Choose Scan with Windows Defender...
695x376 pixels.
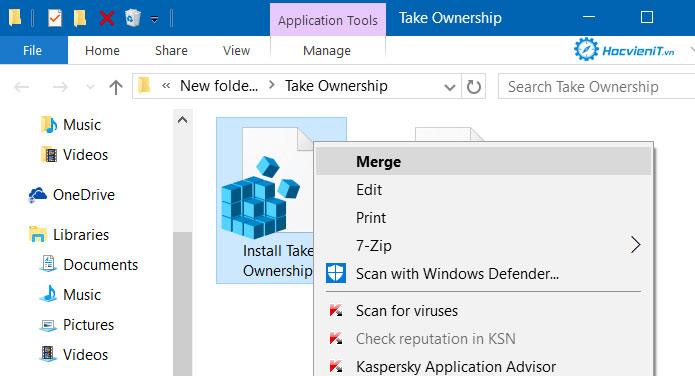[x=484, y=274]
